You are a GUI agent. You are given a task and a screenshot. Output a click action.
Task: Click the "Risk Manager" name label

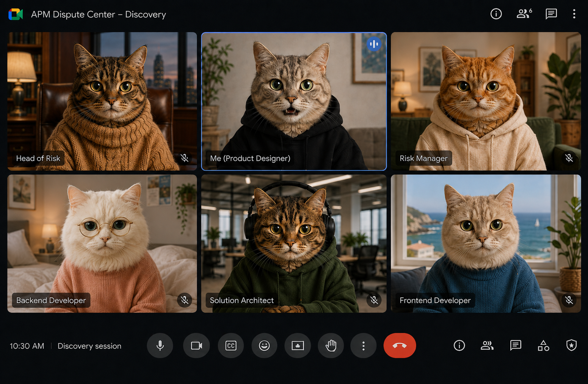click(x=423, y=158)
